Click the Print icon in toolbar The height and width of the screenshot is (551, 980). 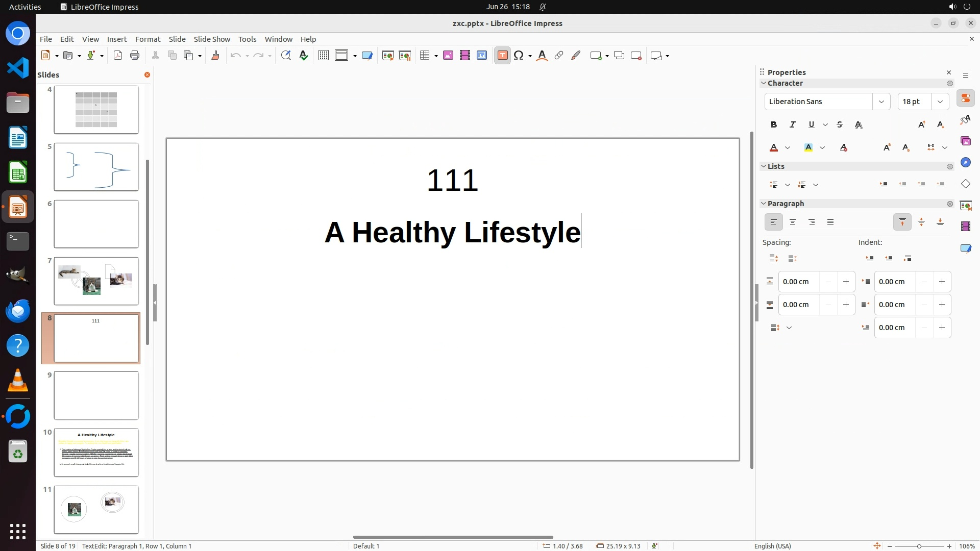(x=135, y=56)
